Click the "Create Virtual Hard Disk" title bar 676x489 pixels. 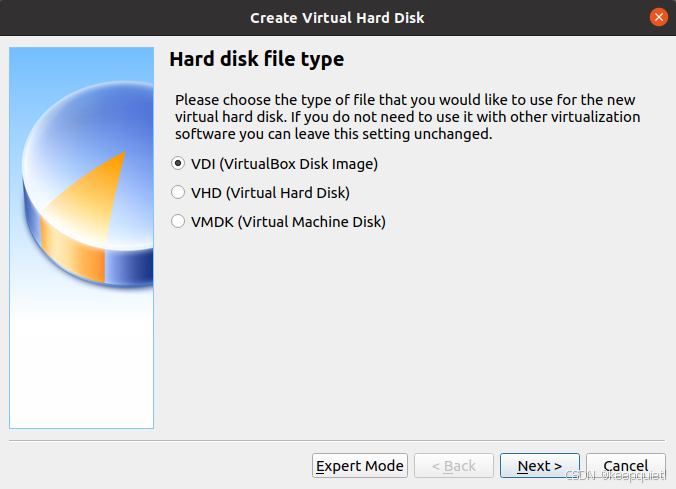337,17
